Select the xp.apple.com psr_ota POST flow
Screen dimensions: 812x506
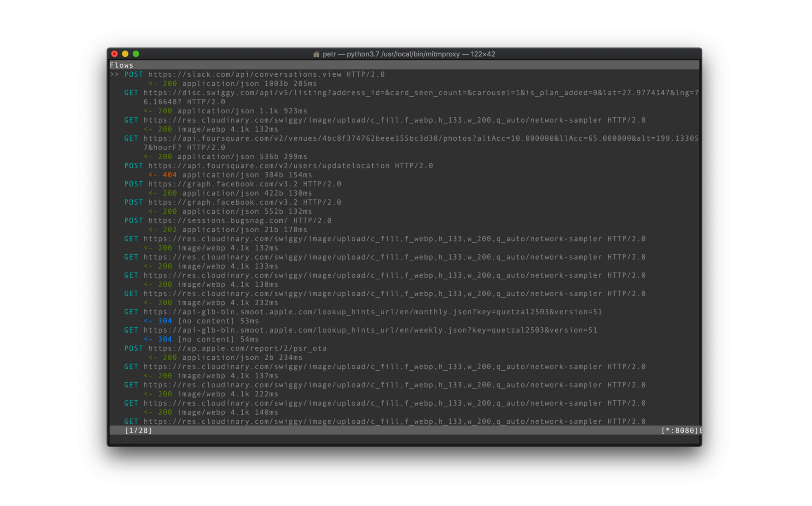point(225,348)
